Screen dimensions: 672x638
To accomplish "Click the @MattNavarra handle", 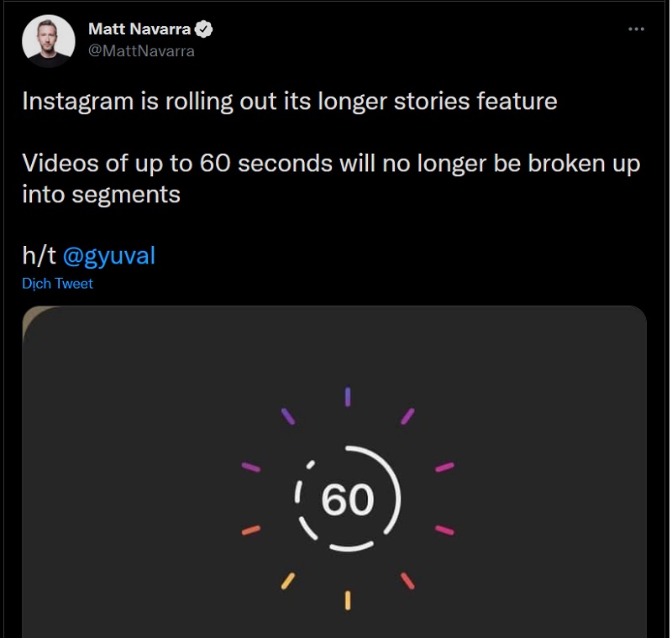I will (x=141, y=50).
